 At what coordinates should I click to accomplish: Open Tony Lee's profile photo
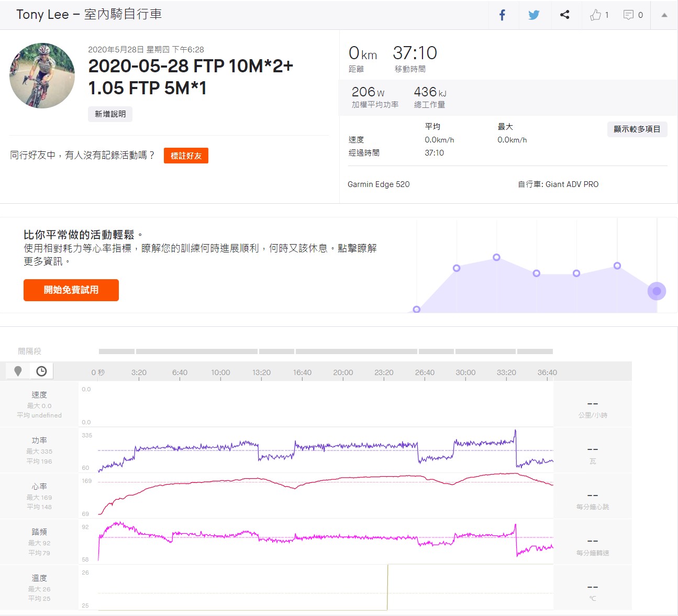coord(42,76)
